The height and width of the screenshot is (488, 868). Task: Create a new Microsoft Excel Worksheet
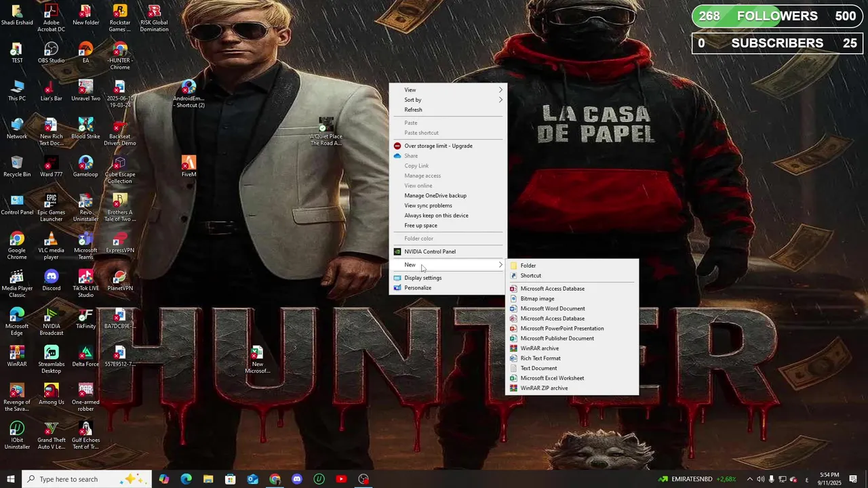click(x=572, y=378)
